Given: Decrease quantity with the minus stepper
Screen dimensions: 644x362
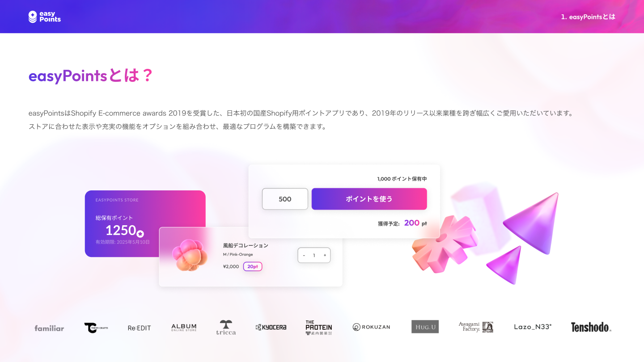Looking at the screenshot, I should point(304,255).
